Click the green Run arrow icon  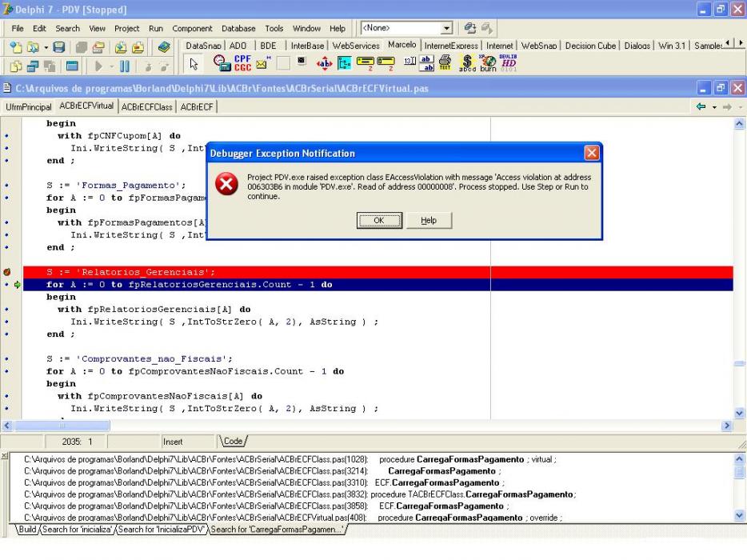click(x=98, y=66)
